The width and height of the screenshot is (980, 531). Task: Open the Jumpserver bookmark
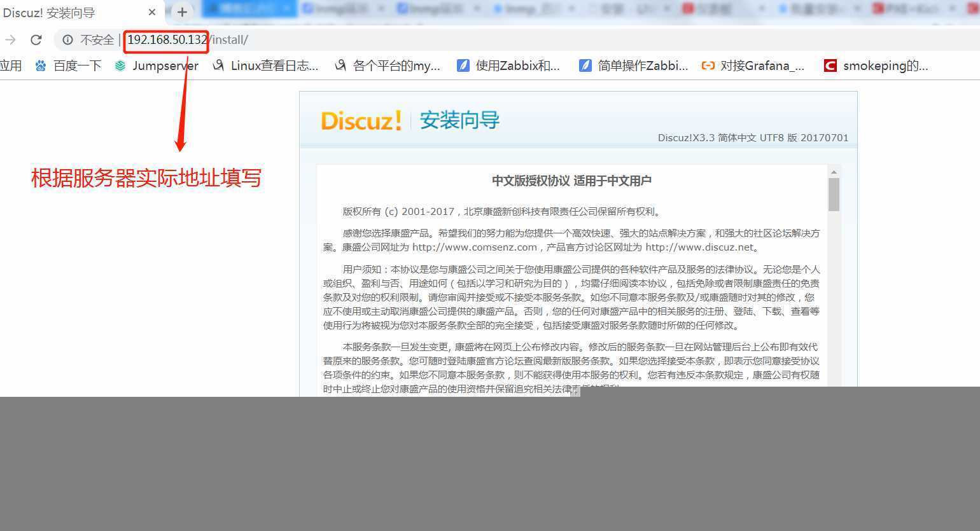click(x=157, y=66)
